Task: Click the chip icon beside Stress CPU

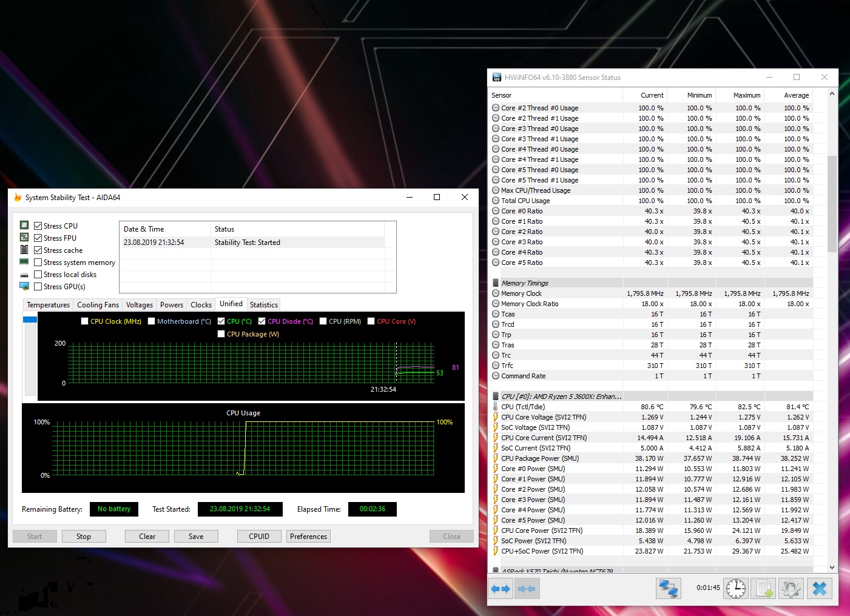Action: point(24,226)
